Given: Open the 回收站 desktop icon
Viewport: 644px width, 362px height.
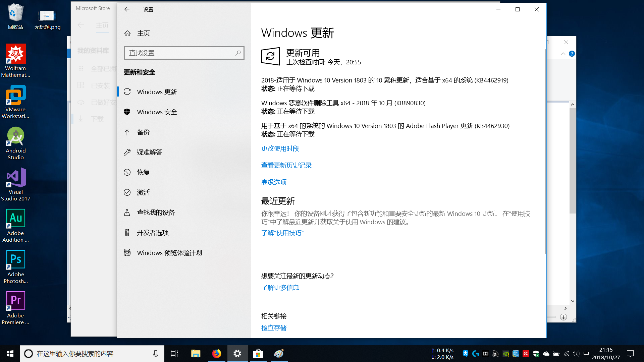Looking at the screenshot, I should 15,17.
